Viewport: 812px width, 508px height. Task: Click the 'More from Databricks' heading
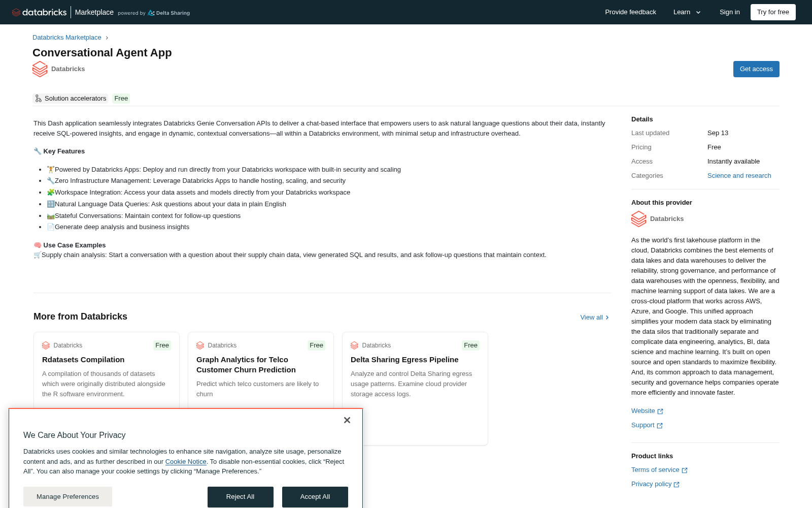coord(80,316)
